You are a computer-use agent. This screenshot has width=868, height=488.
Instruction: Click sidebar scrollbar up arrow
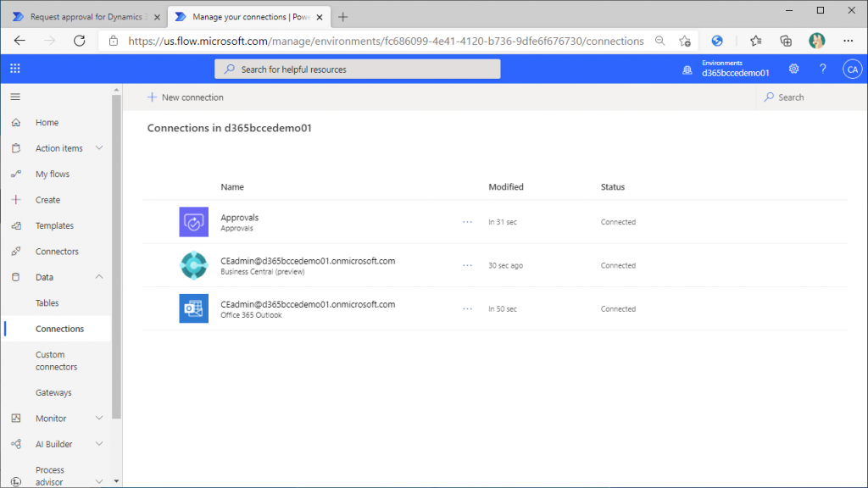[116, 89]
